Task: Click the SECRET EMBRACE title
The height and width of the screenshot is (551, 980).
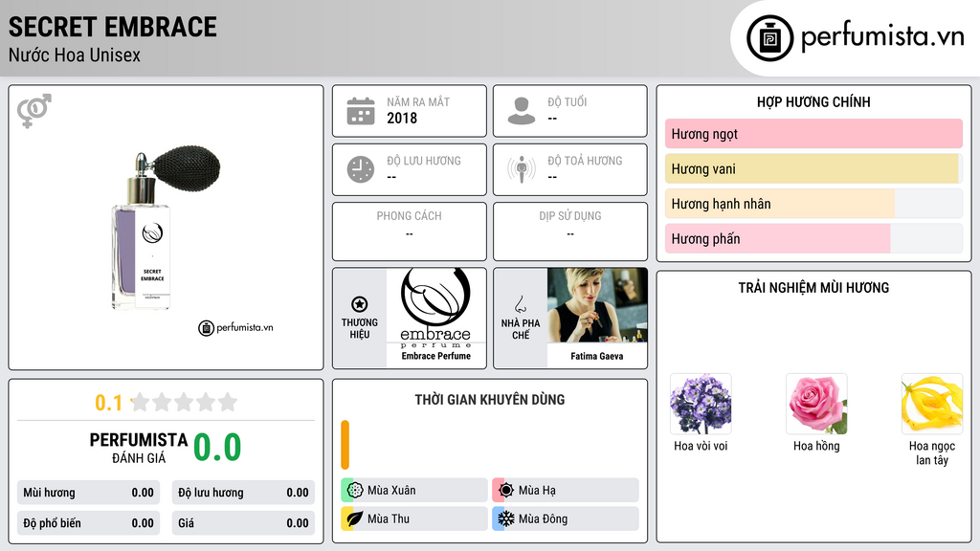Action: point(113,27)
